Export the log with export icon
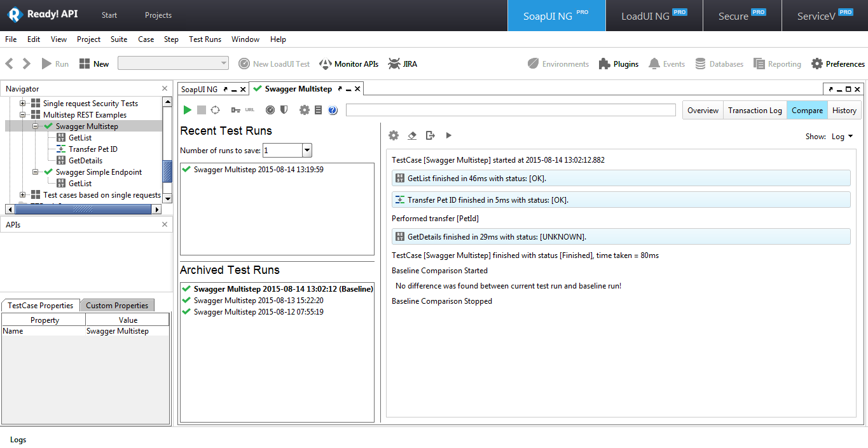The image size is (868, 448). click(x=431, y=135)
